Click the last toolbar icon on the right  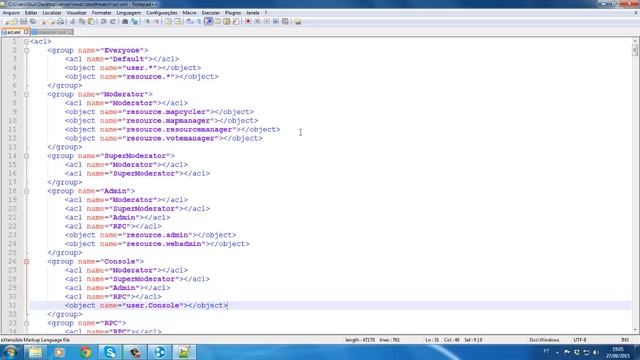tap(298, 21)
